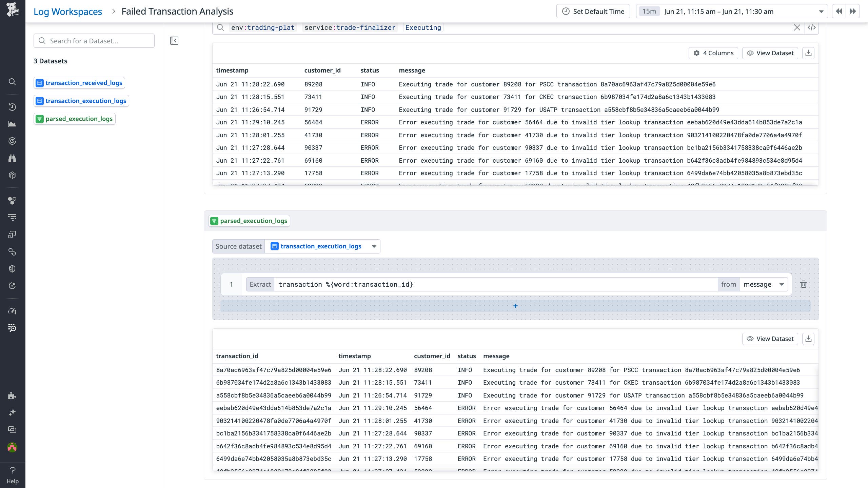Click the Set Default Time button
This screenshot has height=488, width=868.
tap(593, 11)
